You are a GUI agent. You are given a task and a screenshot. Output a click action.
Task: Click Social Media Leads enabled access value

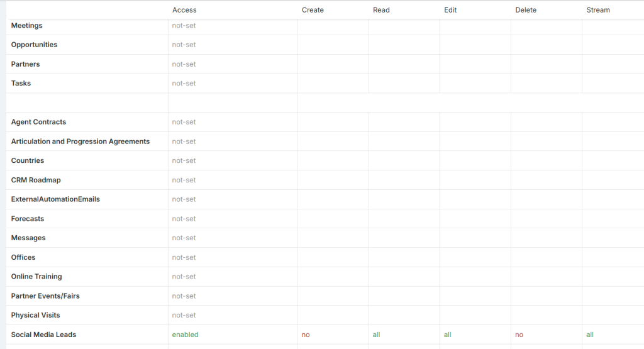click(x=186, y=335)
